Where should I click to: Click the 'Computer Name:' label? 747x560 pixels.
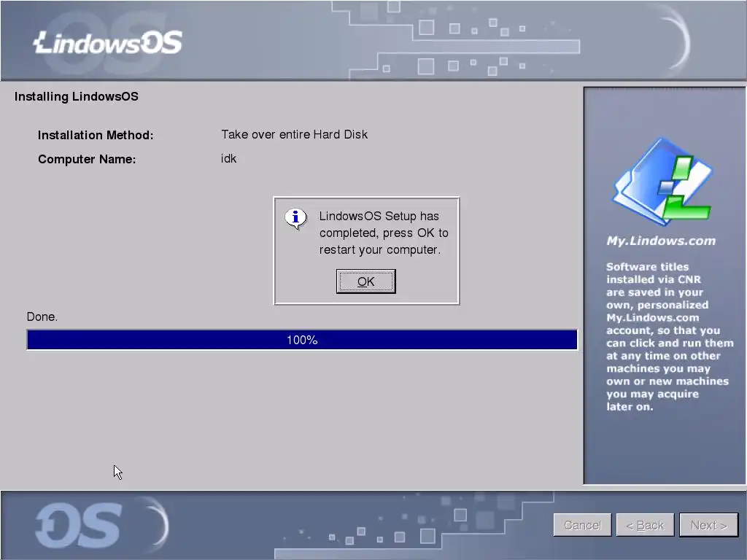87,159
